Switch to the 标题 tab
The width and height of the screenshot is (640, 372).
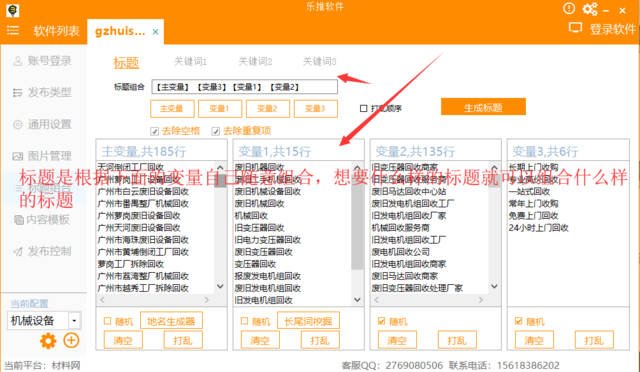(126, 62)
